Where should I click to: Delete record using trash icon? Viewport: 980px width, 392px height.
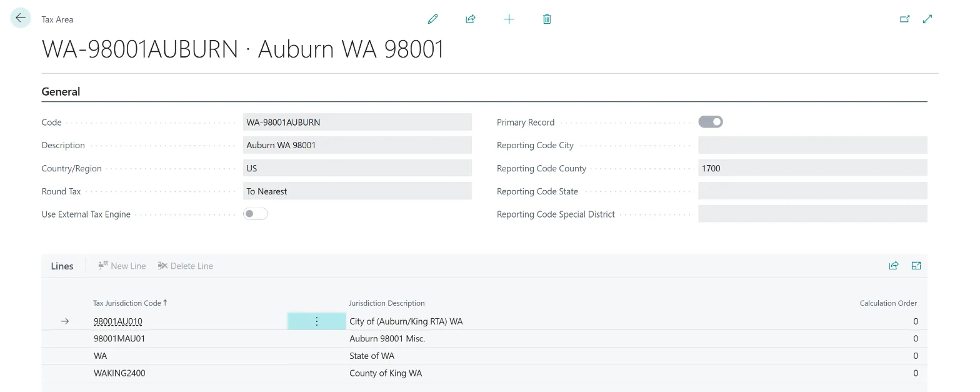(x=547, y=19)
